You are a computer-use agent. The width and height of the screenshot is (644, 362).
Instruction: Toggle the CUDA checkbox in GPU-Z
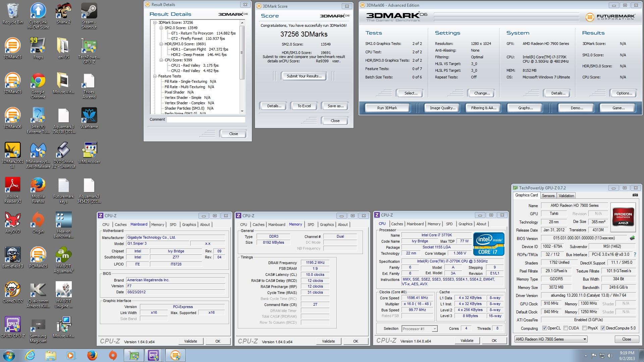(566, 328)
